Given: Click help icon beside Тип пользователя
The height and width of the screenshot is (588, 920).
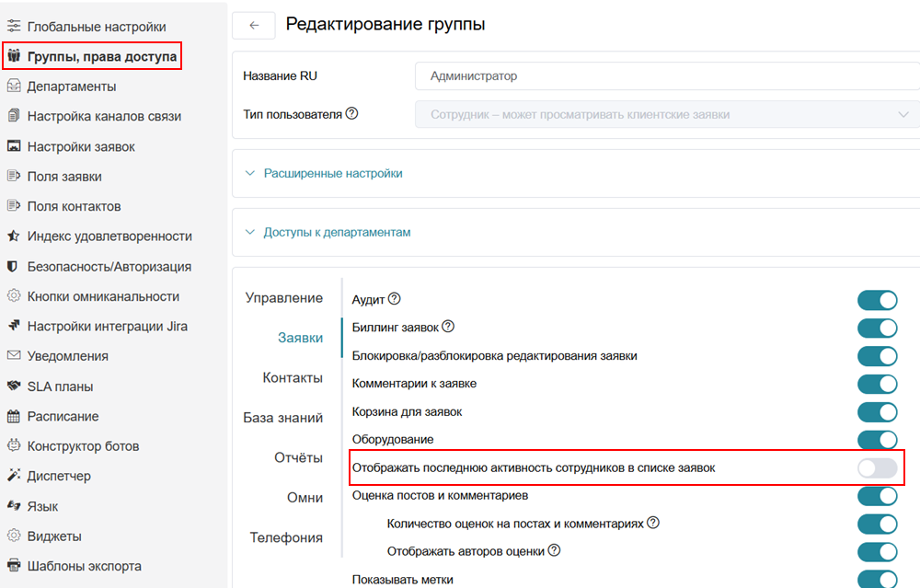Looking at the screenshot, I should click(351, 114).
